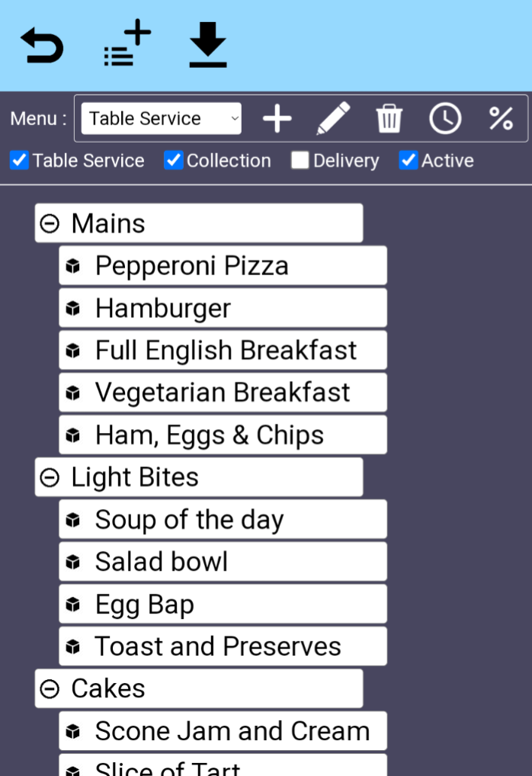Toggle the Collection checkbox
This screenshot has height=776, width=532.
175,161
